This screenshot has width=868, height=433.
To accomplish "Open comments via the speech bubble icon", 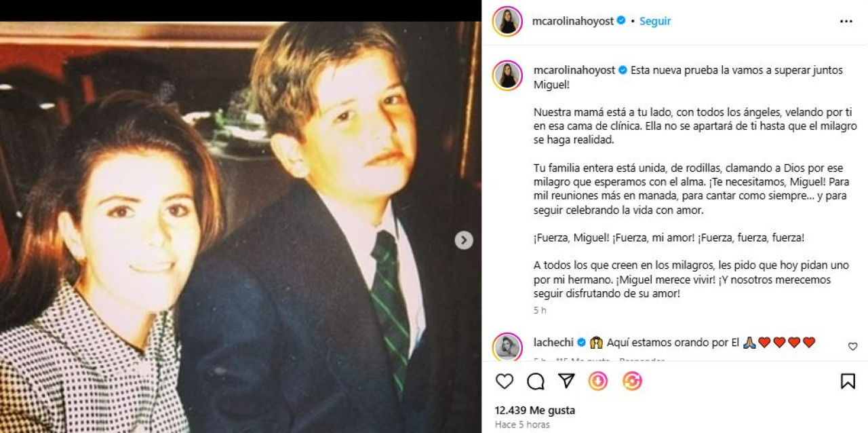I will [x=536, y=381].
